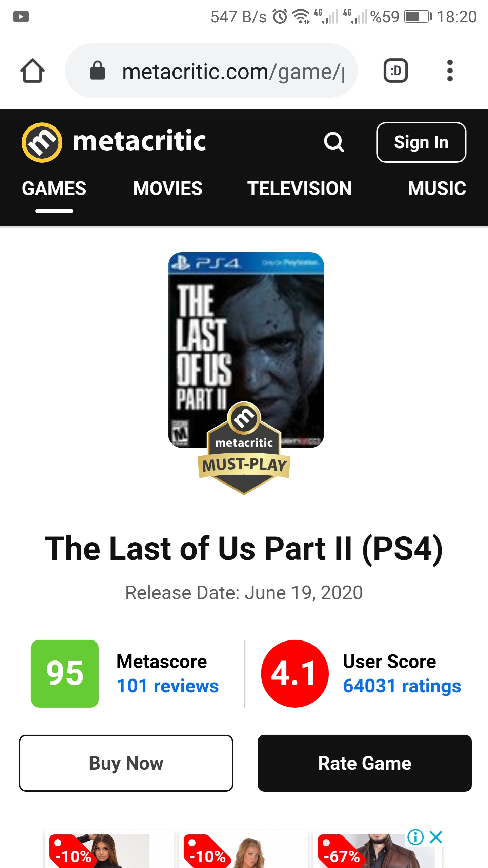Image resolution: width=488 pixels, height=868 pixels.
Task: Tap the browser home icon
Action: coord(32,71)
